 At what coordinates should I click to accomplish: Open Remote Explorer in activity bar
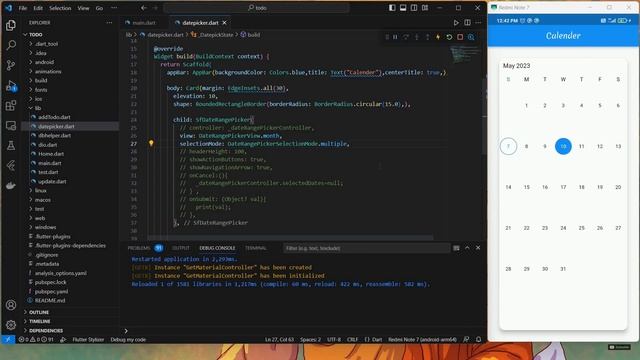pos(11,126)
